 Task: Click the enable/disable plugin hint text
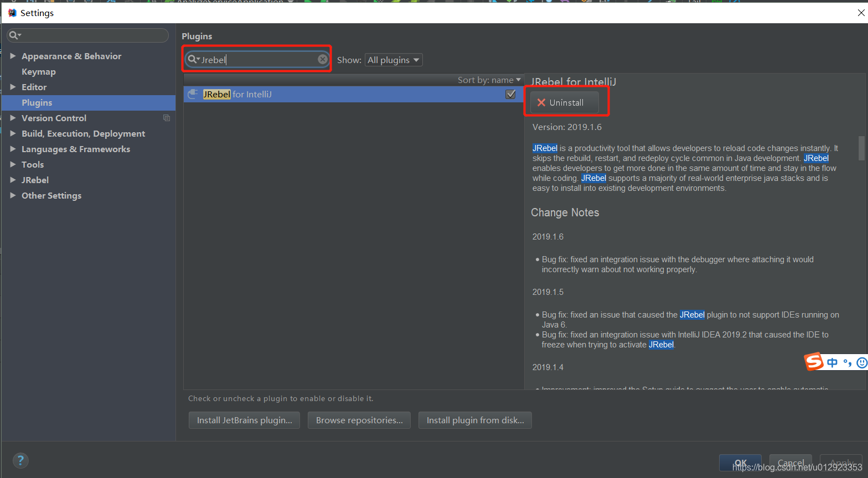click(x=281, y=398)
